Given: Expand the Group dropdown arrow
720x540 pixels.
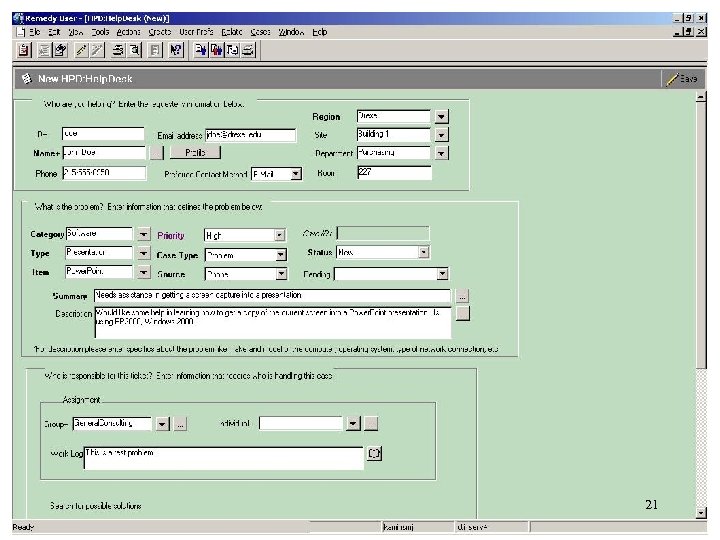Looking at the screenshot, I should [163, 423].
